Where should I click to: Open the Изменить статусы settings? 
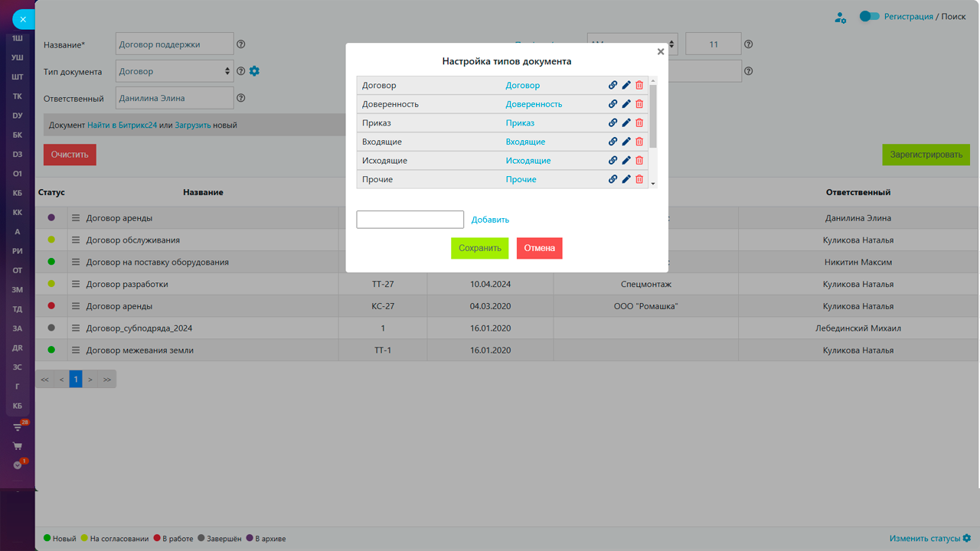(x=929, y=539)
